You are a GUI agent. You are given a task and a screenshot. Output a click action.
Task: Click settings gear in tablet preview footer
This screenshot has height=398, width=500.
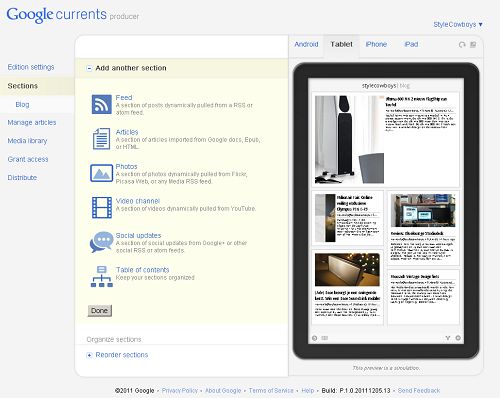pyautogui.click(x=458, y=338)
